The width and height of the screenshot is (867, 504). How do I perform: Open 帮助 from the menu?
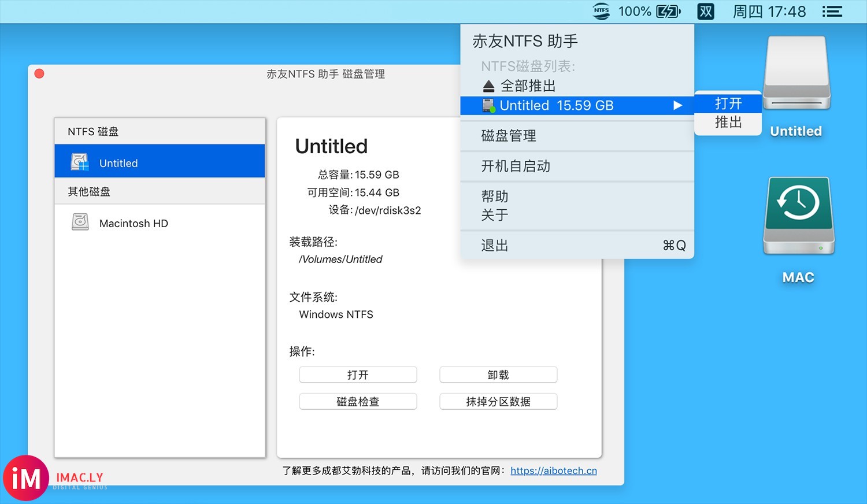click(577, 197)
